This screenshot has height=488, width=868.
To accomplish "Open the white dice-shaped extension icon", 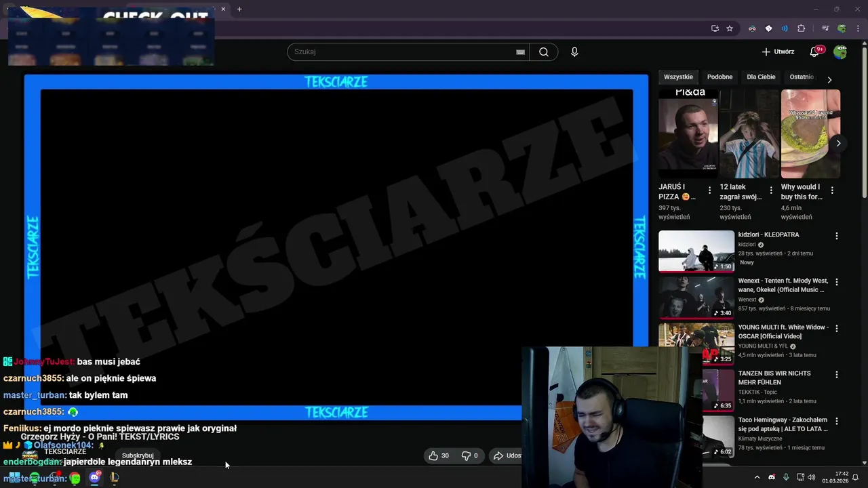I will 768,28.
